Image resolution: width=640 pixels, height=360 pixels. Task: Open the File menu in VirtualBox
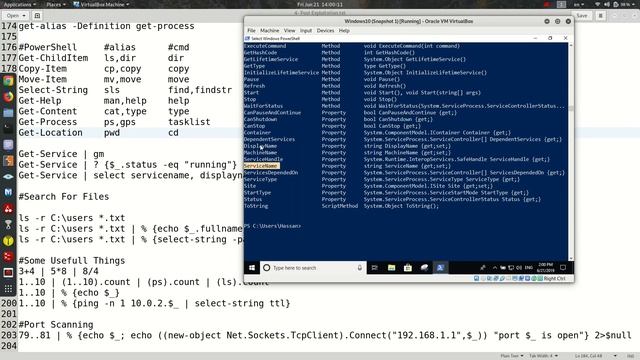pos(251,31)
